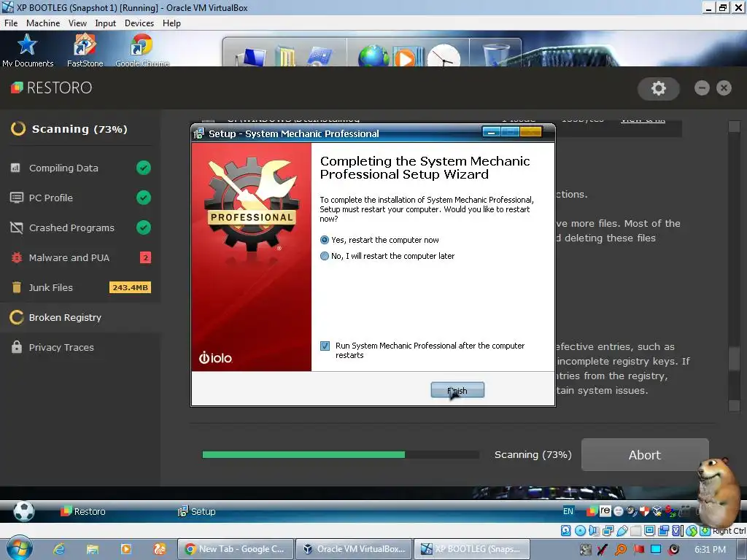Click VirtualBox network status icon
Viewport: 747px width, 560px height.
tap(608, 531)
